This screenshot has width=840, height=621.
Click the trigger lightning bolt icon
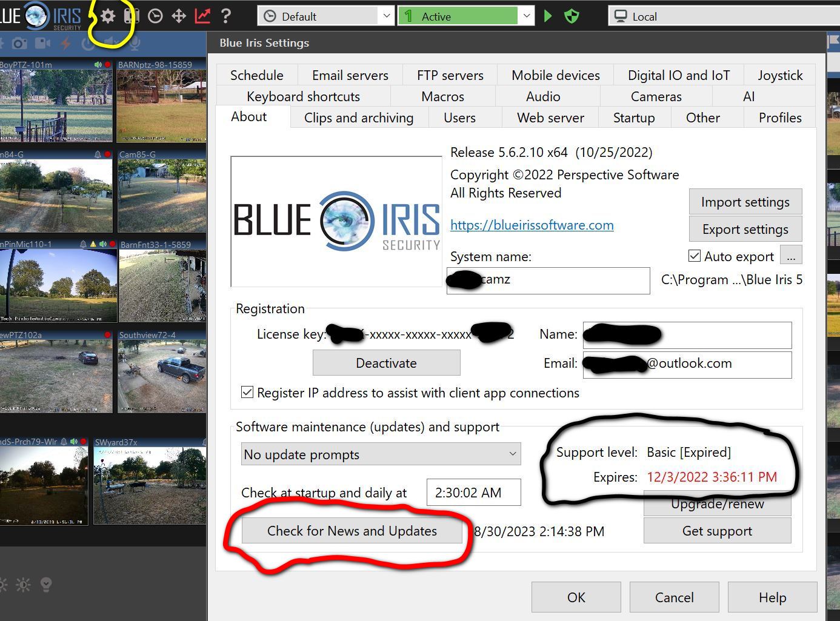[65, 44]
